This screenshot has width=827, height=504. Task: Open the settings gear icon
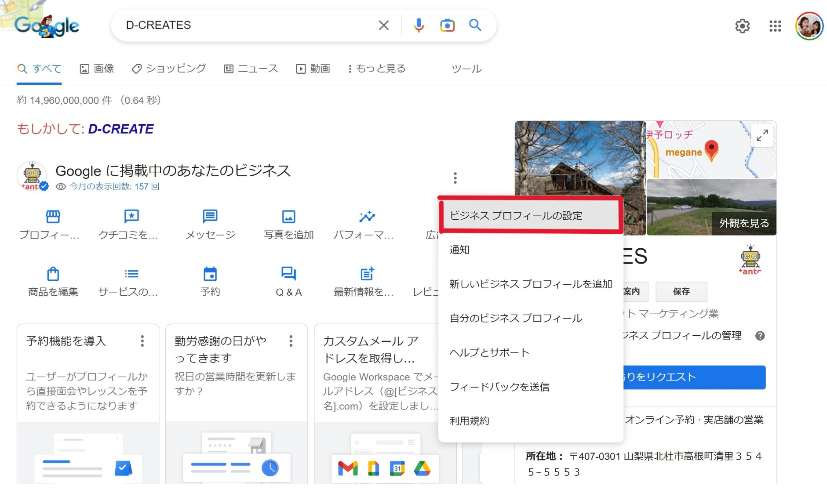click(742, 26)
